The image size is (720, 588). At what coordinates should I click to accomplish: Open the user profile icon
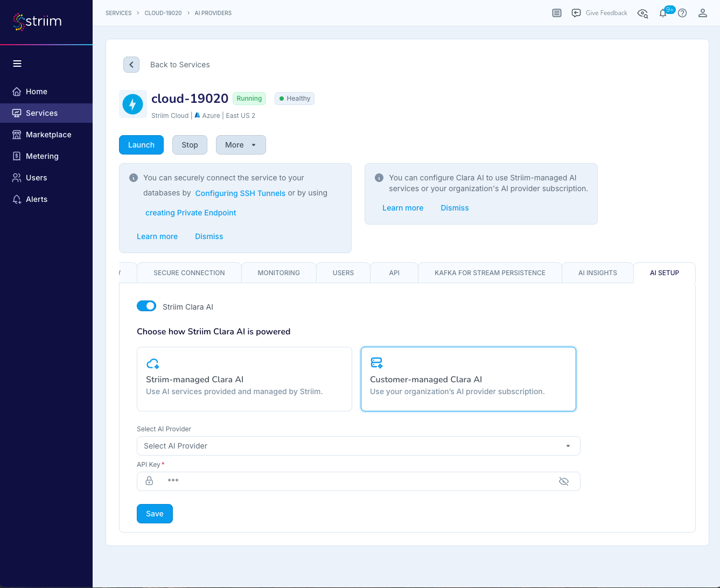(703, 13)
